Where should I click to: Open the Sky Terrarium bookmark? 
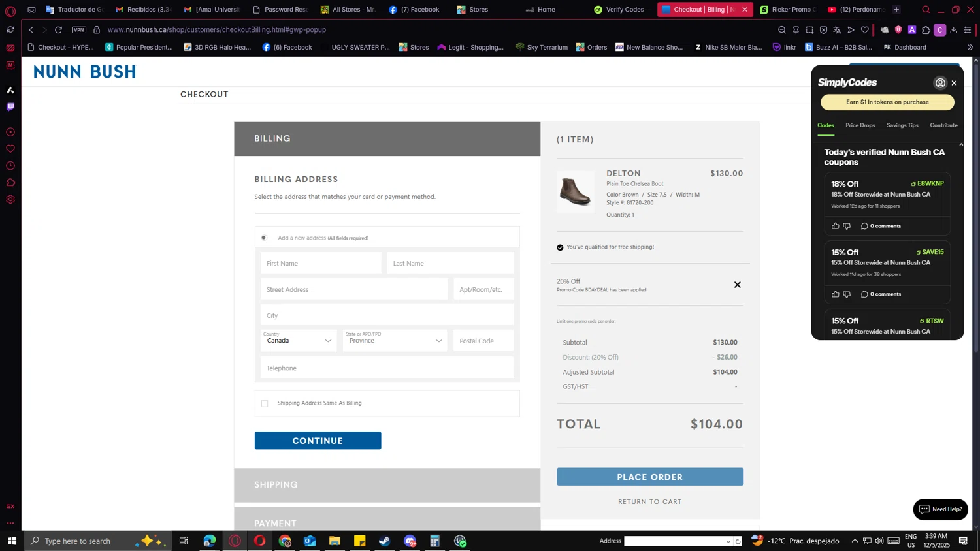point(541,47)
